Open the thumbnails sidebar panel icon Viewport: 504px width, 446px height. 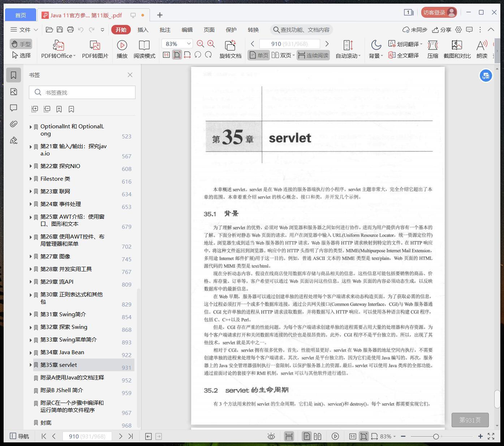point(13,92)
